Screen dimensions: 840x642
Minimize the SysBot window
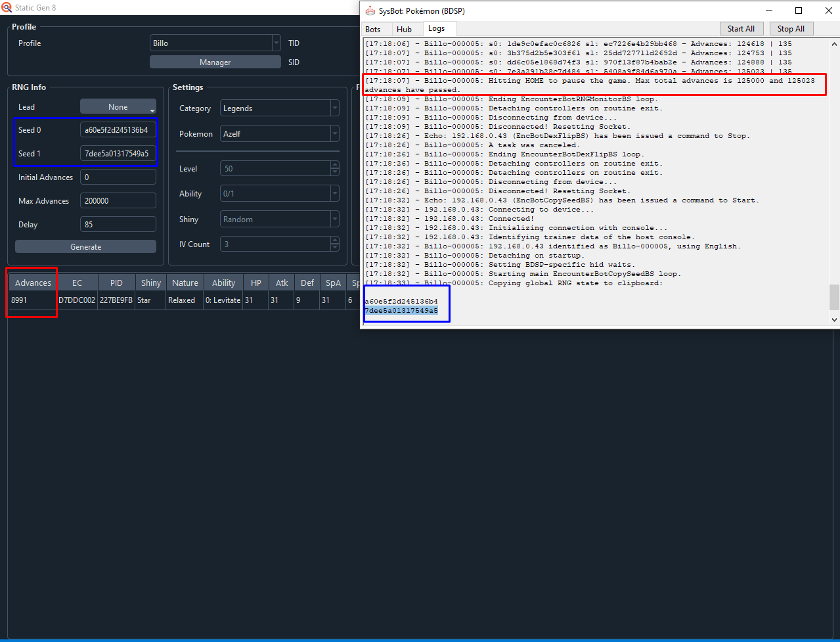769,11
